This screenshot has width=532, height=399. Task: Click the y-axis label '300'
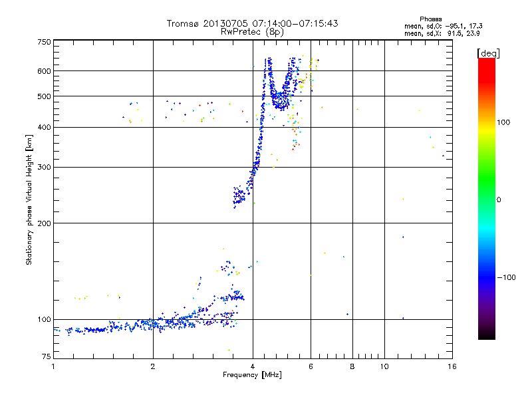tap(44, 168)
